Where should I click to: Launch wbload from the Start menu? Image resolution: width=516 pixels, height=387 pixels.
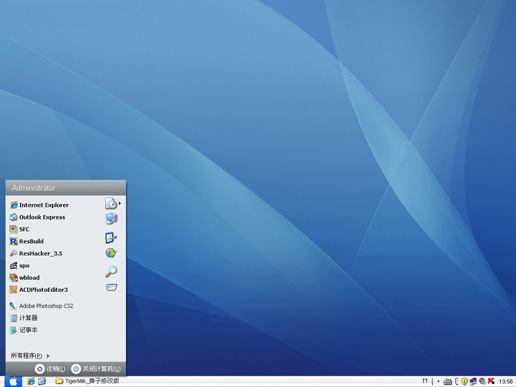tap(25, 277)
